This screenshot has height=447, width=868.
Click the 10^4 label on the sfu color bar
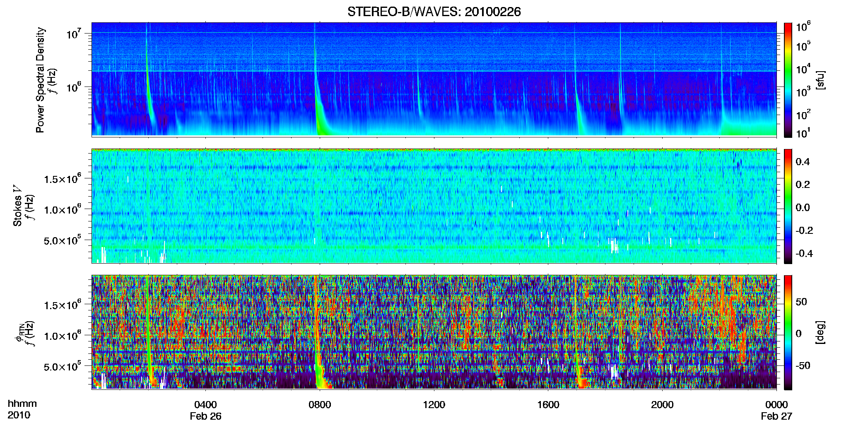tap(803, 69)
